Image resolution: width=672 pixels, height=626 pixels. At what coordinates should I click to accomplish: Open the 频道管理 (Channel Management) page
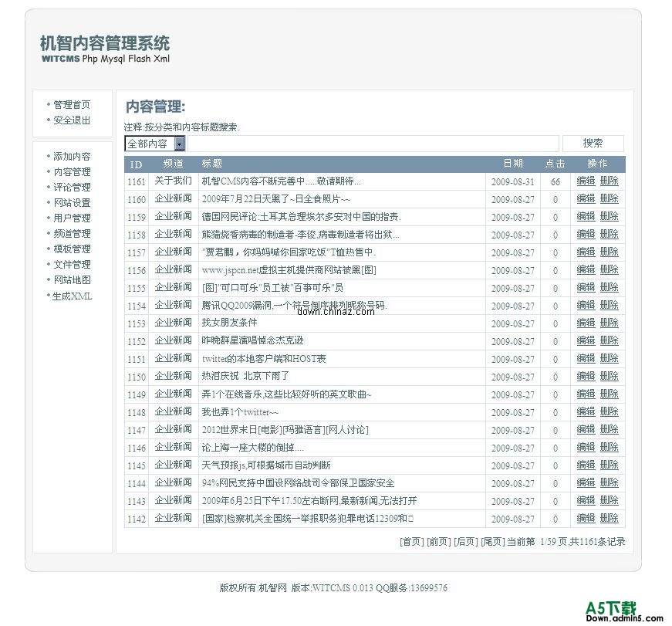[73, 233]
